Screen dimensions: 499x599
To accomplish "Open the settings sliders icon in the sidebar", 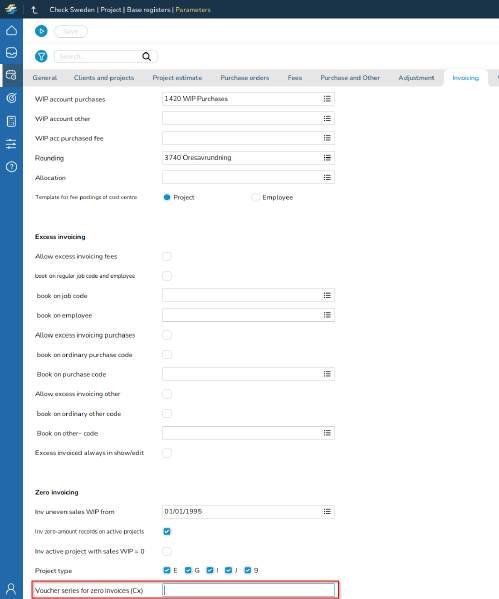I will pos(11,144).
